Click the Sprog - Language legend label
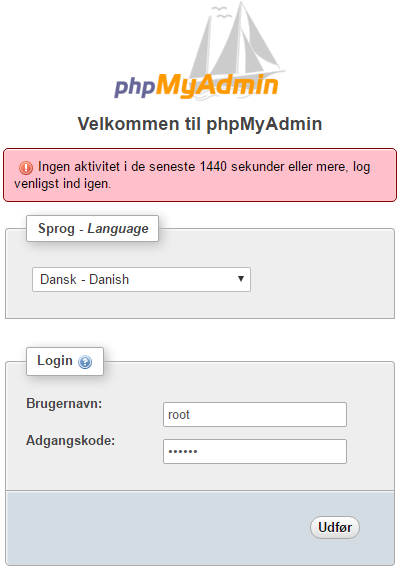Screen dimensions: 400x566 pyautogui.click(x=92, y=228)
